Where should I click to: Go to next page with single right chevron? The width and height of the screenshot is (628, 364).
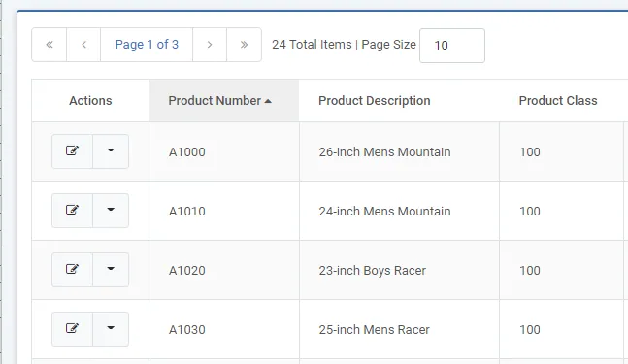(x=210, y=45)
